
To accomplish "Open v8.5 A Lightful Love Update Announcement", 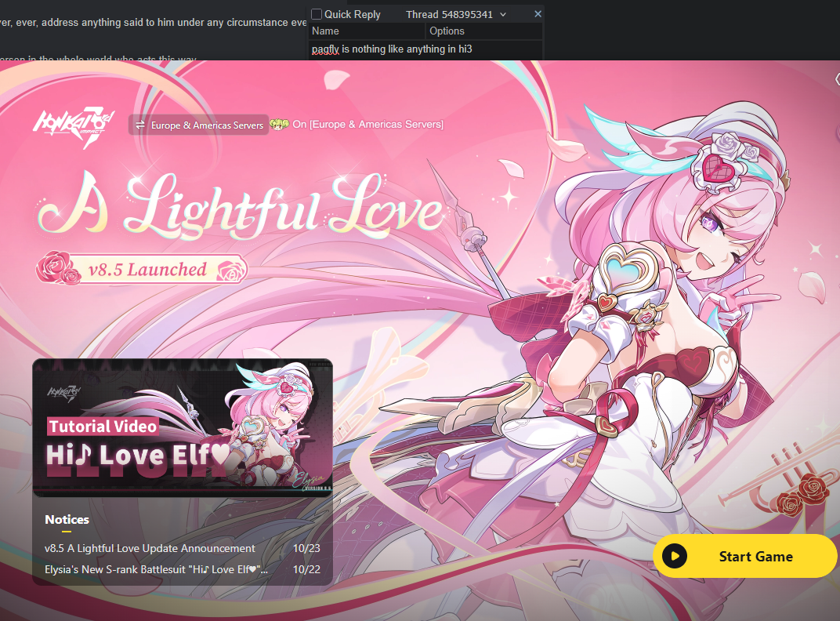I will (x=150, y=548).
